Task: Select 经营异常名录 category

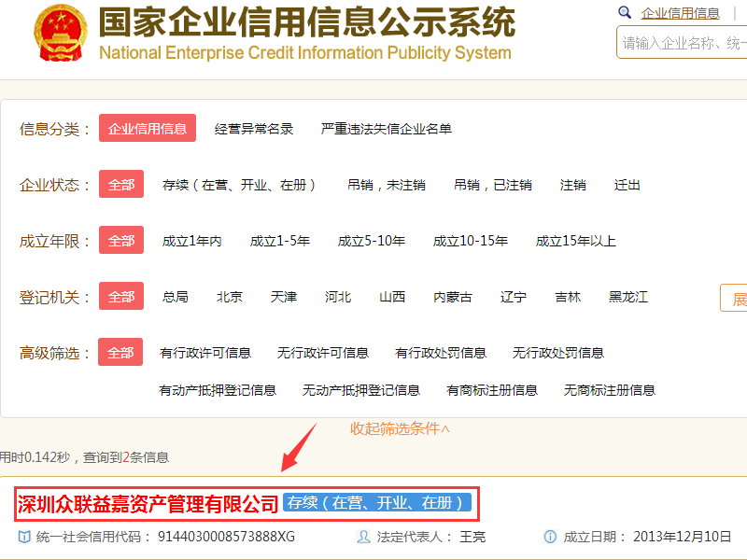Action: [x=253, y=129]
